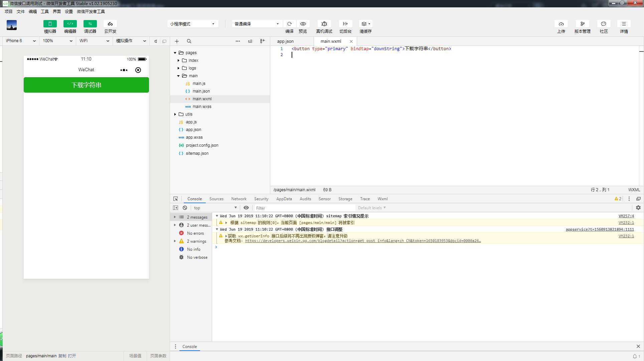This screenshot has width=644, height=361.
Task: Open the WiFi network dropdown
Action: coord(94,41)
